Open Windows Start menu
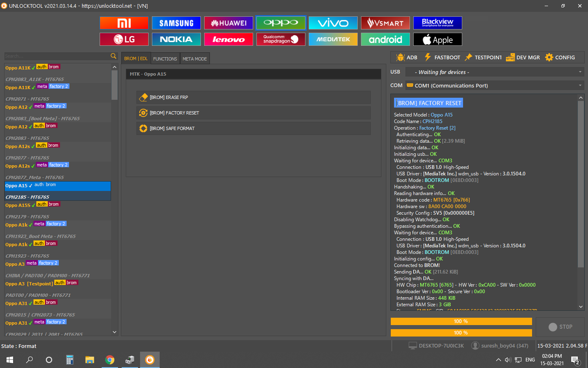Viewport: 588px width, 368px height. click(10, 360)
